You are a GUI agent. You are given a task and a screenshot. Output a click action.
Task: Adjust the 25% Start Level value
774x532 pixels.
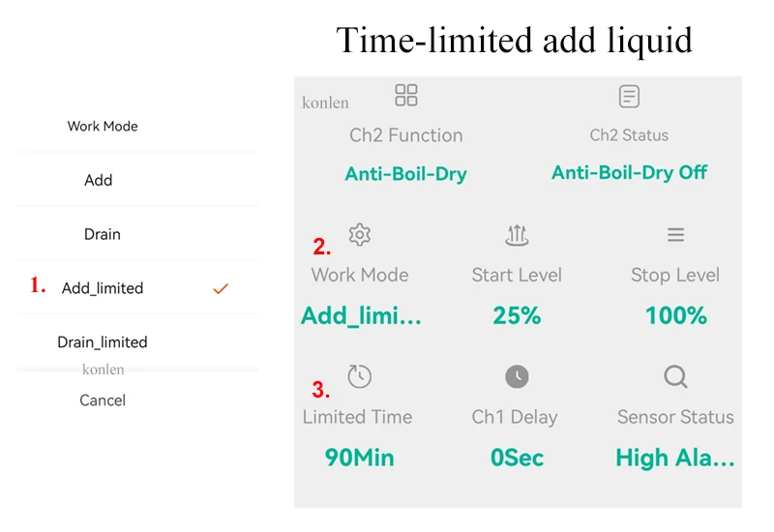click(x=517, y=315)
